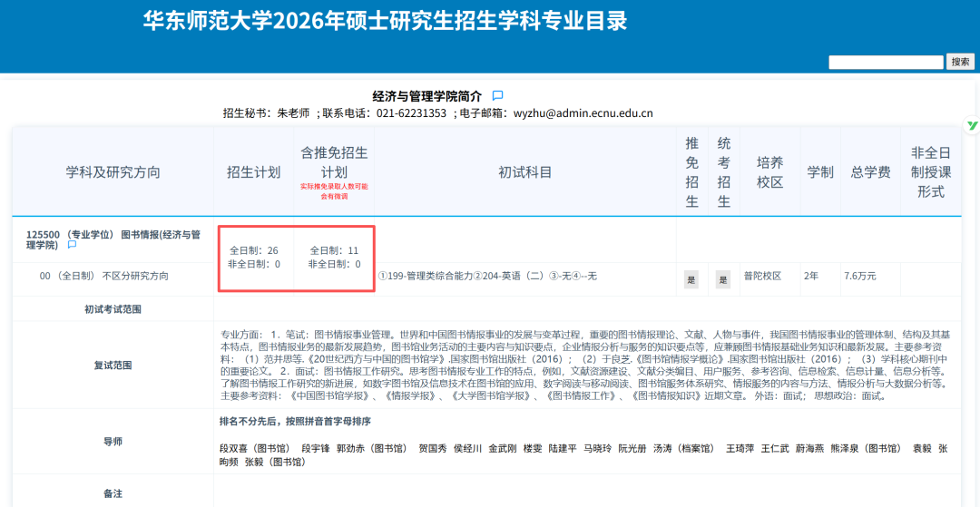This screenshot has height=507, width=980.
Task: Click the 学科及研究方向 column header
Action: (113, 172)
